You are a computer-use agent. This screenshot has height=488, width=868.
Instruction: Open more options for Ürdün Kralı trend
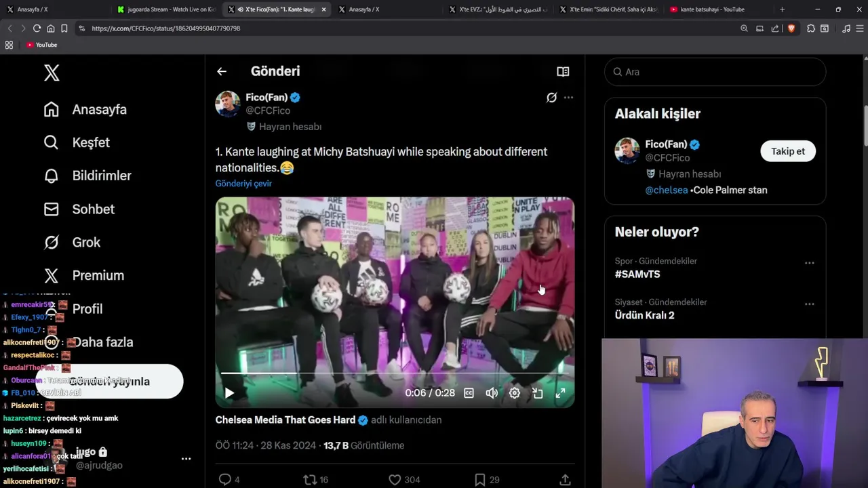(x=809, y=304)
